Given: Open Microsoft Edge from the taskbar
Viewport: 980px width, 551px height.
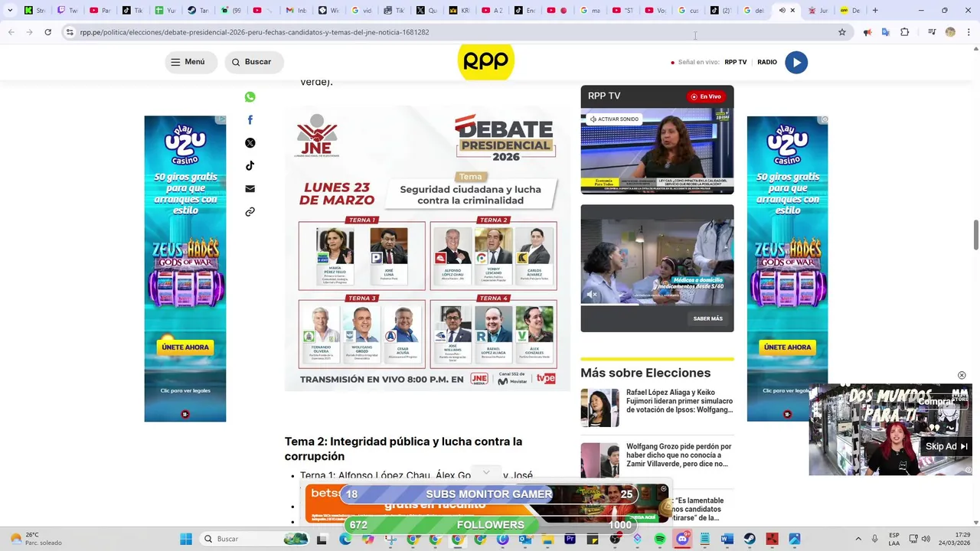Looking at the screenshot, I should (x=345, y=539).
